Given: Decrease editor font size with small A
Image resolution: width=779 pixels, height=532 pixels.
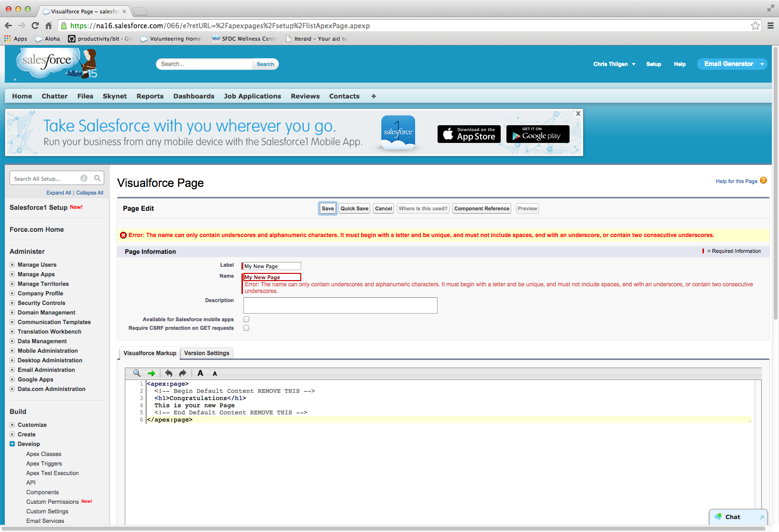Looking at the screenshot, I should click(215, 374).
